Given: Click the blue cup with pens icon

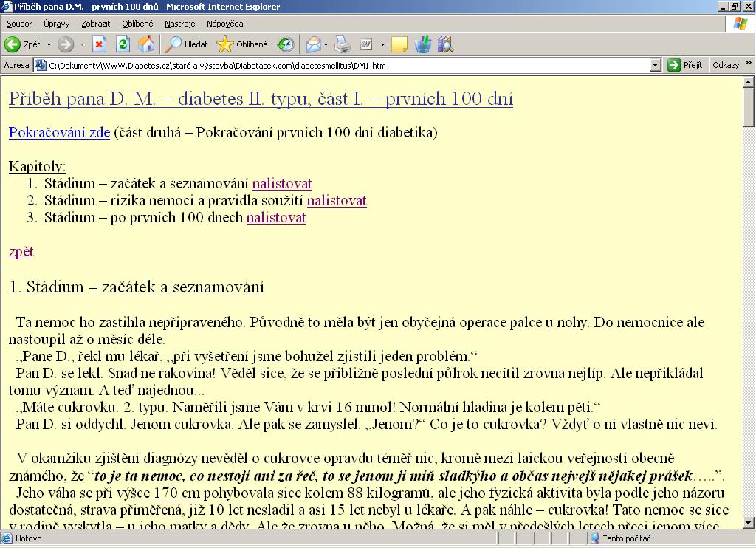Looking at the screenshot, I should click(x=423, y=44).
